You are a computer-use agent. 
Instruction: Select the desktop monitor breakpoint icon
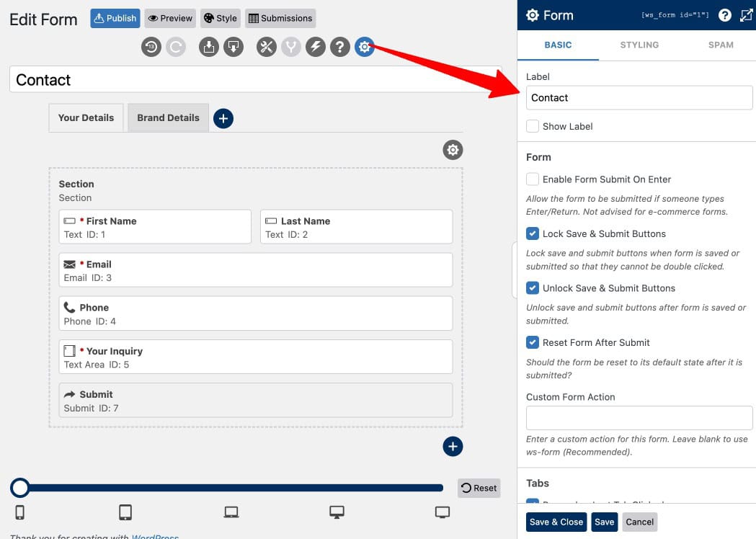(337, 512)
